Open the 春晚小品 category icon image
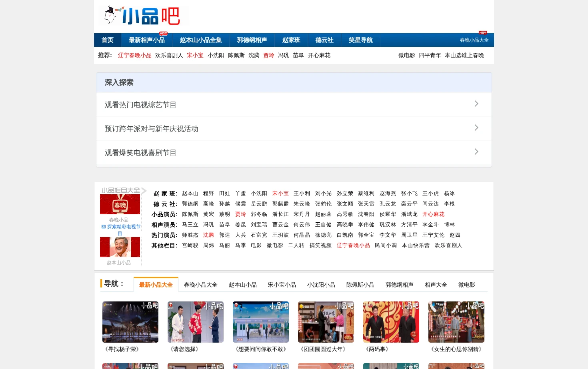Screen dimensions: 588x369 pos(120,204)
